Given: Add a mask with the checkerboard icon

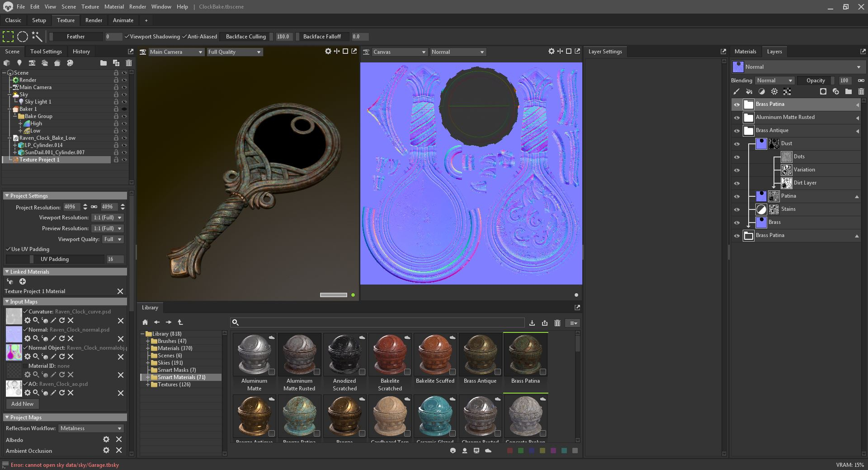Looking at the screenshot, I should (x=787, y=91).
